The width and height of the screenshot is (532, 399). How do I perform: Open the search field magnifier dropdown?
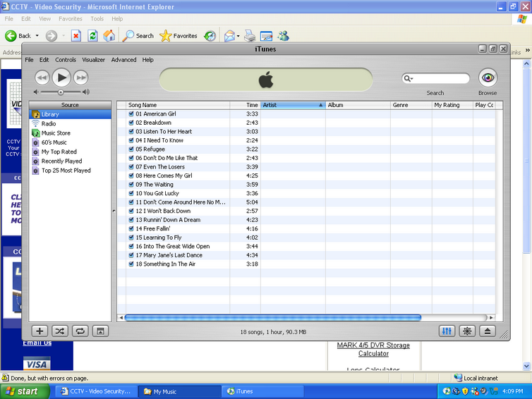pos(409,78)
